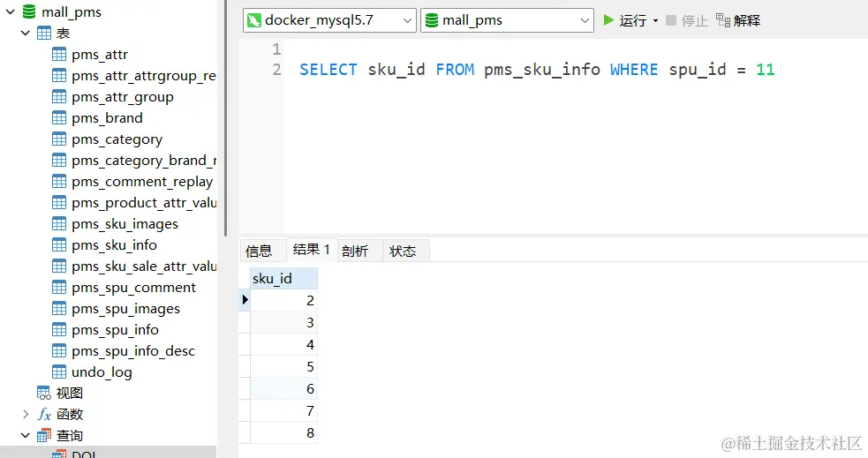Click the pms_attr_group table icon

(59, 97)
